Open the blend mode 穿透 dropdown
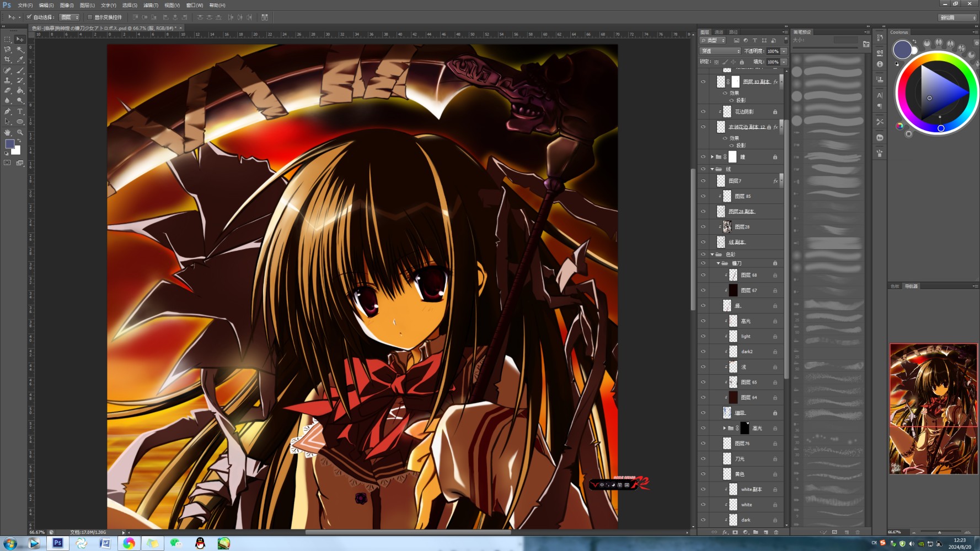 [x=720, y=51]
